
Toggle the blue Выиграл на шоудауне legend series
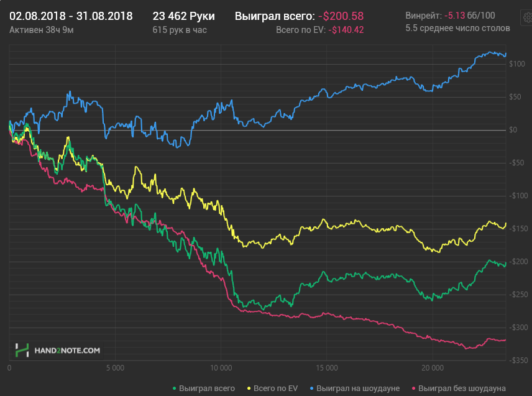(x=355, y=388)
